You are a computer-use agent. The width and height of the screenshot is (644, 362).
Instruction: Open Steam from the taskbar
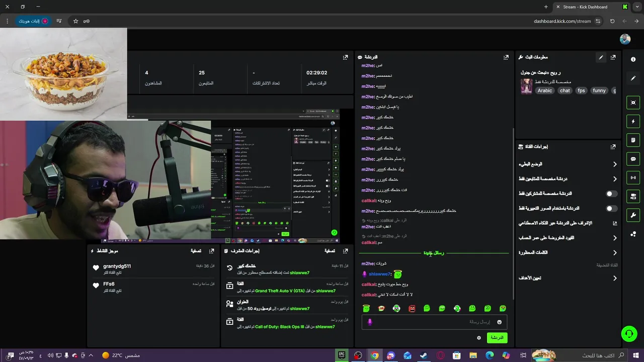tap(424, 355)
